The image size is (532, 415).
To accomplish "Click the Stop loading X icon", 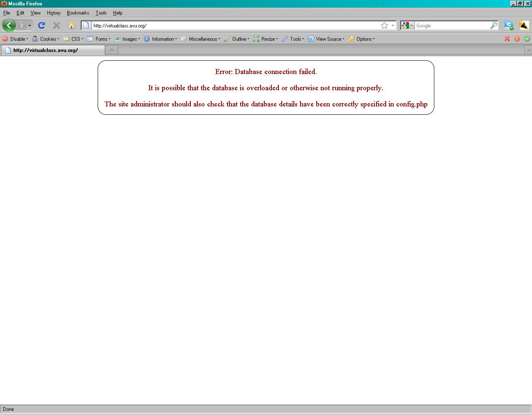I will click(x=57, y=25).
